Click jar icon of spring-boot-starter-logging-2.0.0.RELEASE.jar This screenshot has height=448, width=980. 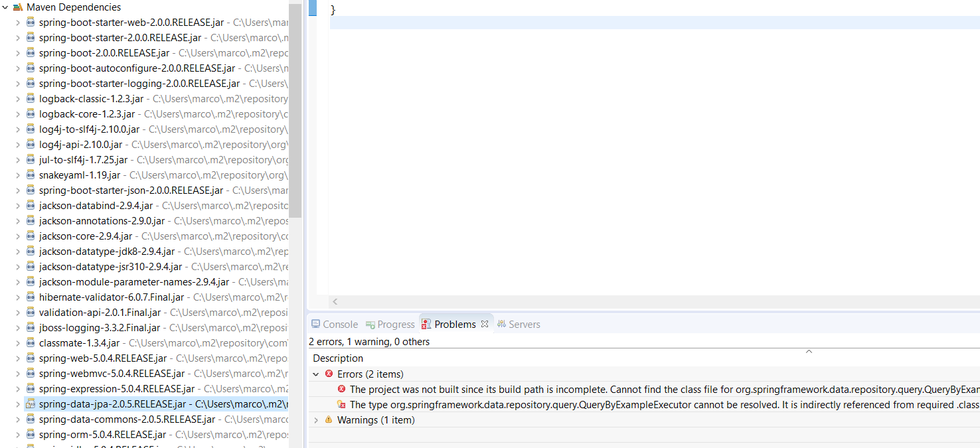[31, 84]
